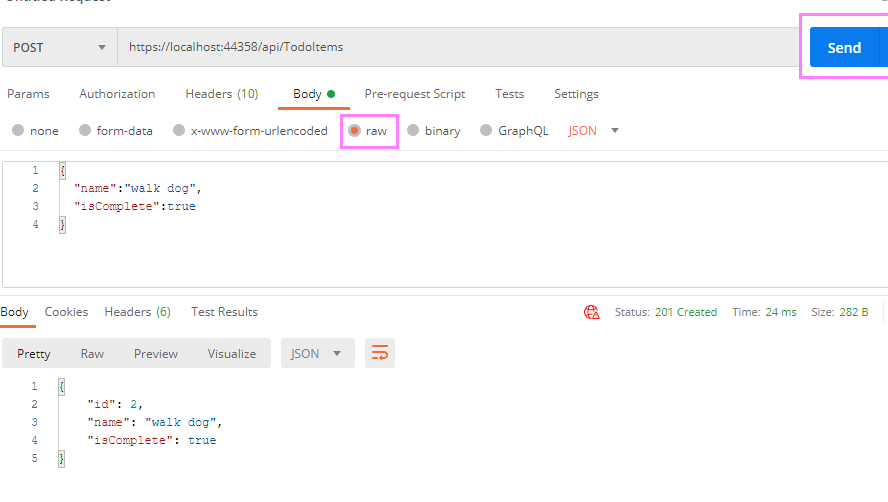The height and width of the screenshot is (502, 888).
Task: Collapse the response JSON opening brace
Action: point(62,386)
